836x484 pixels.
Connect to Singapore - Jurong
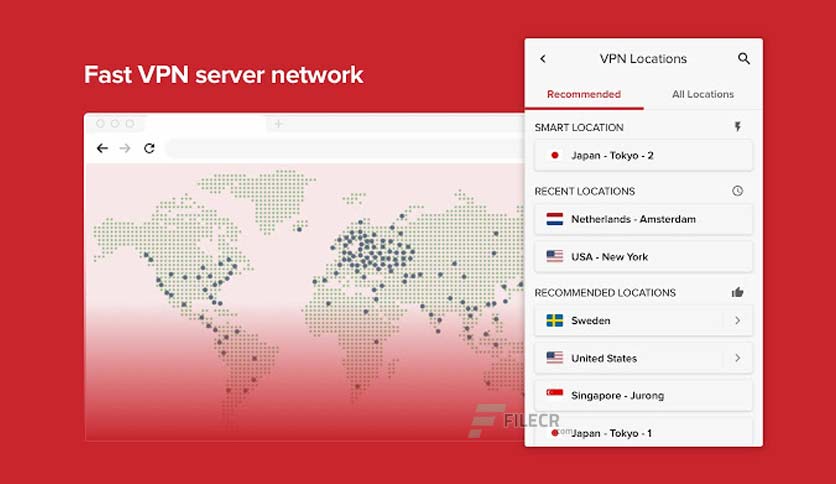point(644,396)
